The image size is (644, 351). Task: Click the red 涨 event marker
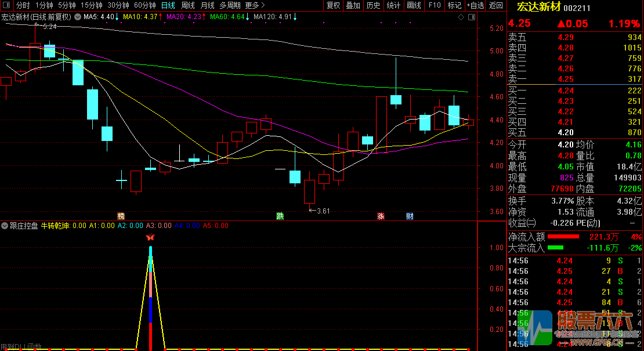(x=381, y=216)
